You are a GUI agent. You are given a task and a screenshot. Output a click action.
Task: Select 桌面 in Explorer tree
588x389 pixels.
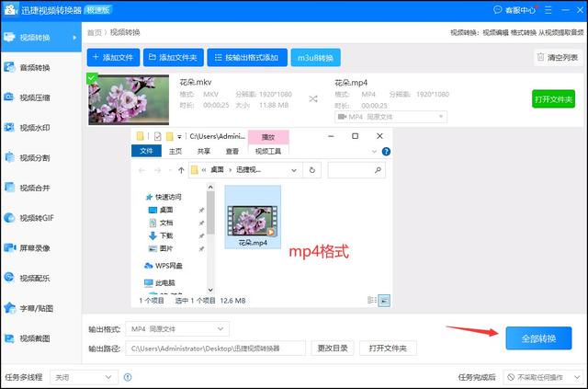(x=162, y=210)
